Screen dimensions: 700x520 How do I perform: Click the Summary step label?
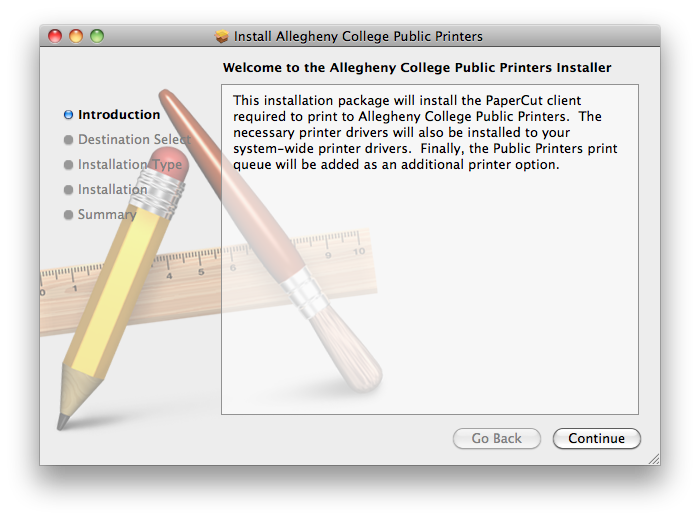[107, 215]
